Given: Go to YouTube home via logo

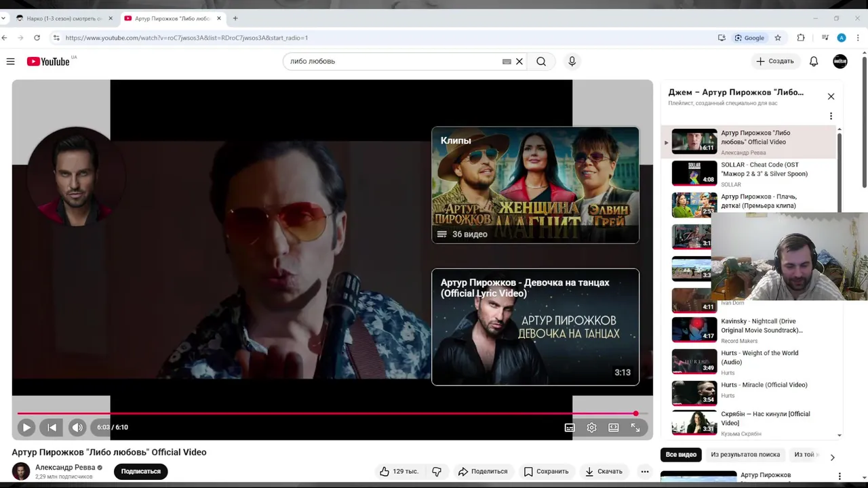Looking at the screenshot, I should coord(48,62).
